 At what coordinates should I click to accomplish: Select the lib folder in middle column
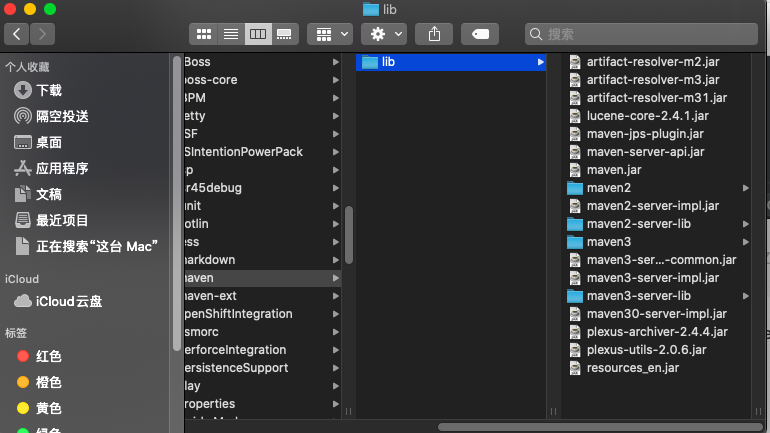[451, 62]
